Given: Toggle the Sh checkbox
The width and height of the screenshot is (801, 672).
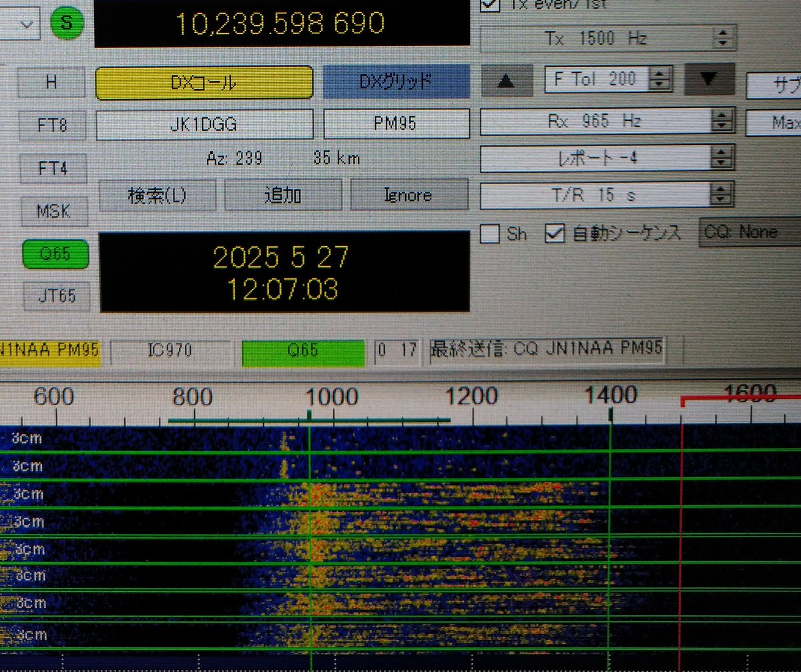Looking at the screenshot, I should [491, 234].
